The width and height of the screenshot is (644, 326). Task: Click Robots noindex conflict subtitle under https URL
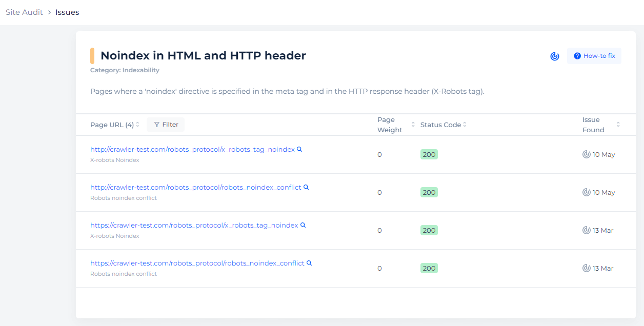(x=124, y=274)
